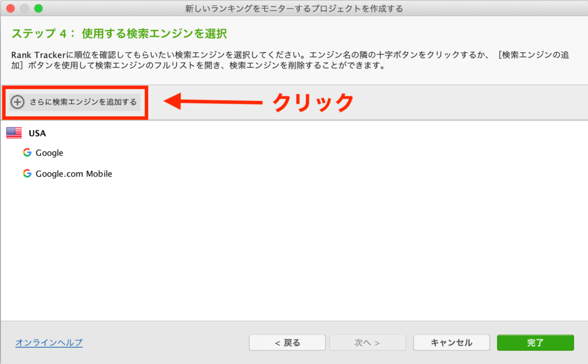
Task: Click the gray minimize window button
Action: pos(24,8)
